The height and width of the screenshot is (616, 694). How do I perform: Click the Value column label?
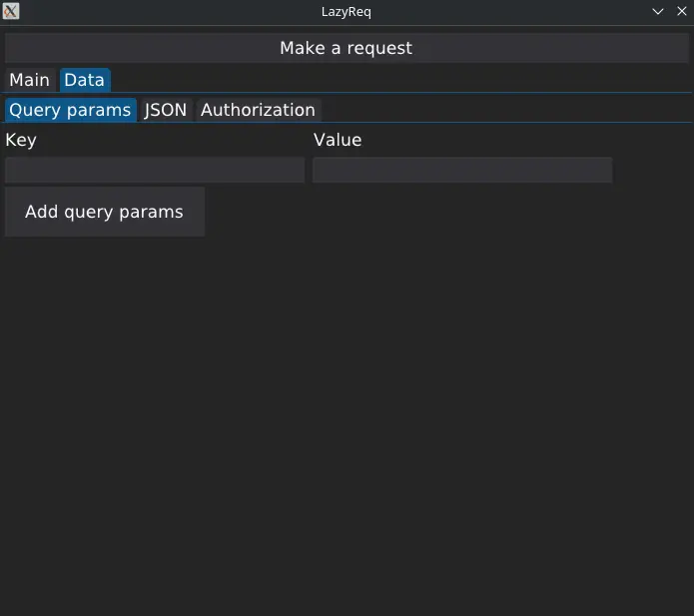click(x=338, y=140)
